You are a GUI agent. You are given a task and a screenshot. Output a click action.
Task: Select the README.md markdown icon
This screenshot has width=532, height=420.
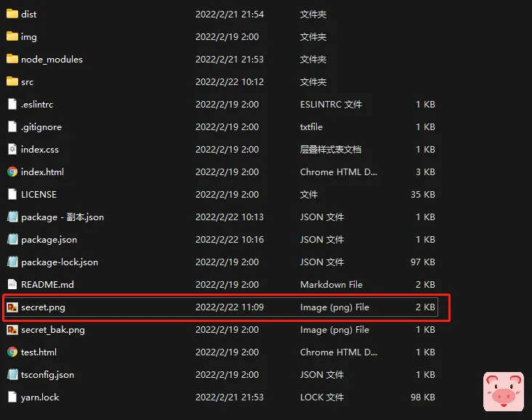coord(12,284)
